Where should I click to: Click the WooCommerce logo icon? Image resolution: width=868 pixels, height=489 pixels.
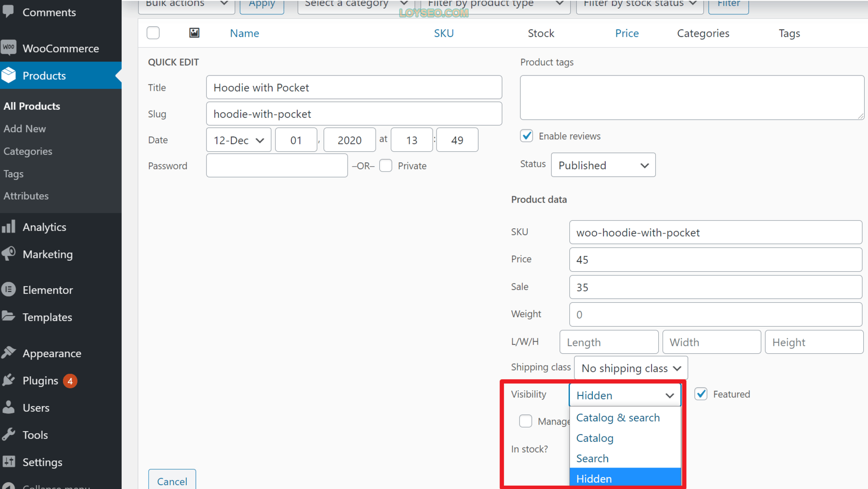click(9, 48)
